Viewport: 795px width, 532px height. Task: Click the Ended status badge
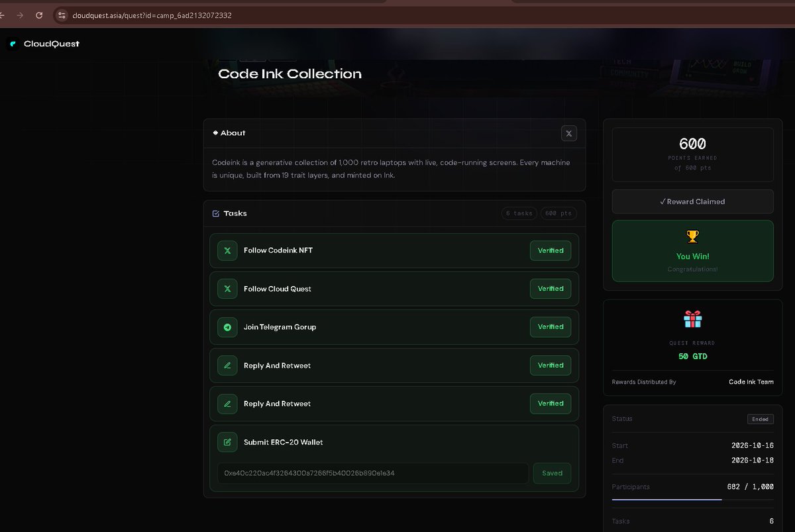760,419
